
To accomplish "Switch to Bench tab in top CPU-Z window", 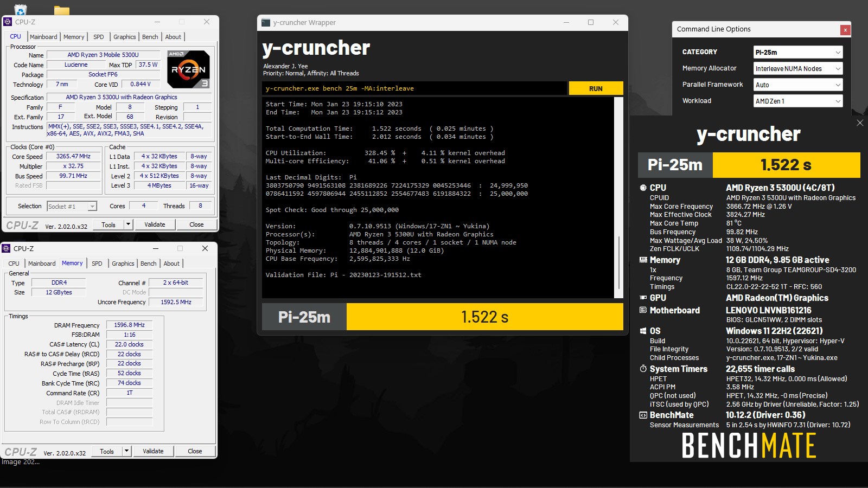I will click(x=150, y=37).
